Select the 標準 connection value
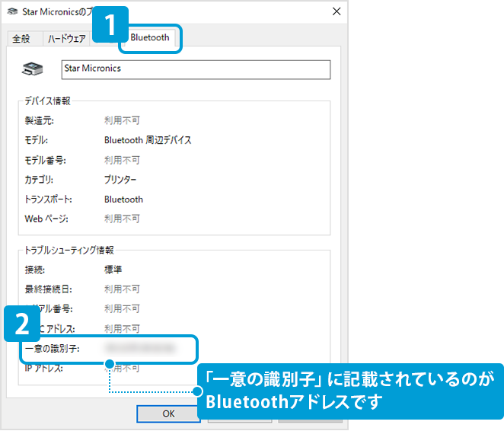Image resolution: width=504 pixels, height=431 pixels. [113, 270]
